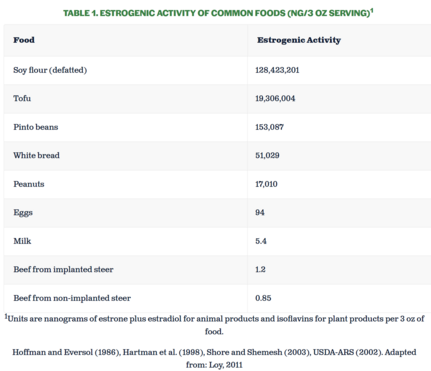Select the White bread cell

pos(36,155)
